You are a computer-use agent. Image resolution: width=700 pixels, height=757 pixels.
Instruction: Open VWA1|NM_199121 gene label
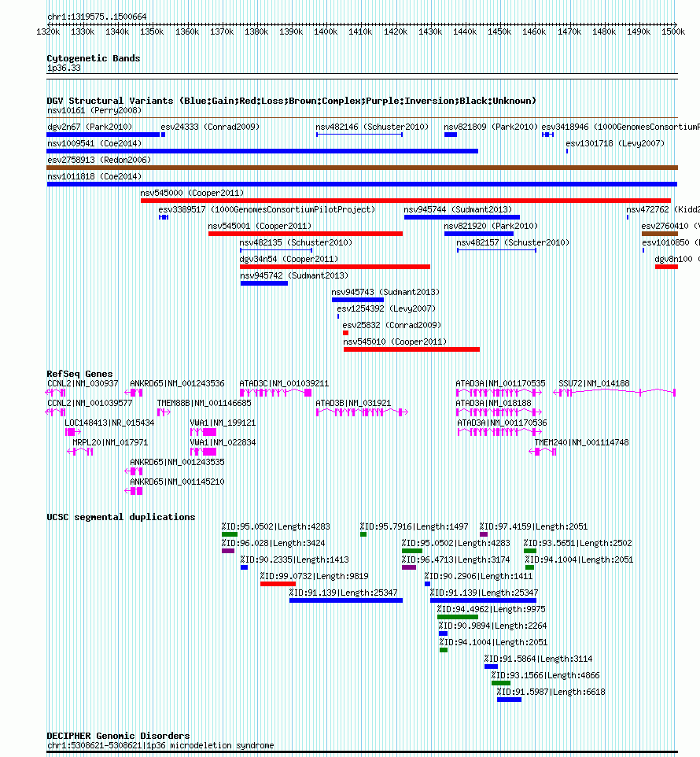[223, 423]
